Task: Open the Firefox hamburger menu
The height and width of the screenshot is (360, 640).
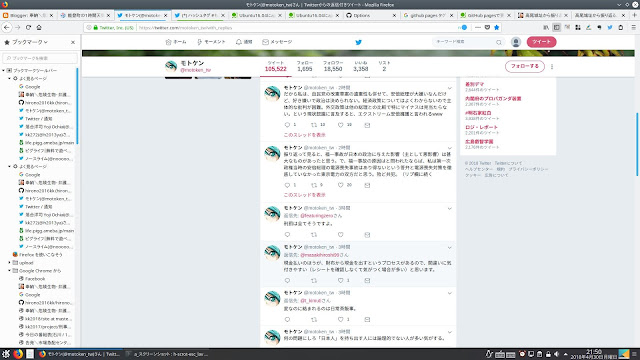Action: click(x=633, y=27)
